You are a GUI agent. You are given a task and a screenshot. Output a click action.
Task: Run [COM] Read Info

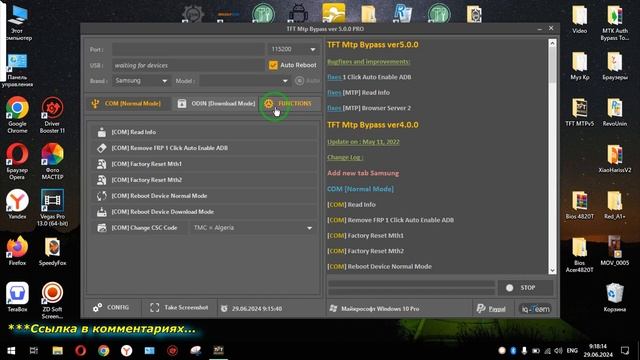(203, 132)
